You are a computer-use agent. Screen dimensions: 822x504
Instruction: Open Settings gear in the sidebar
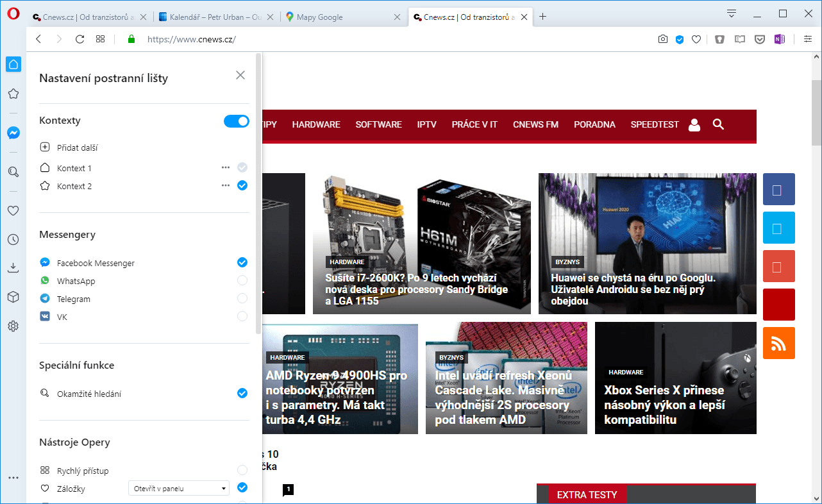coord(13,326)
